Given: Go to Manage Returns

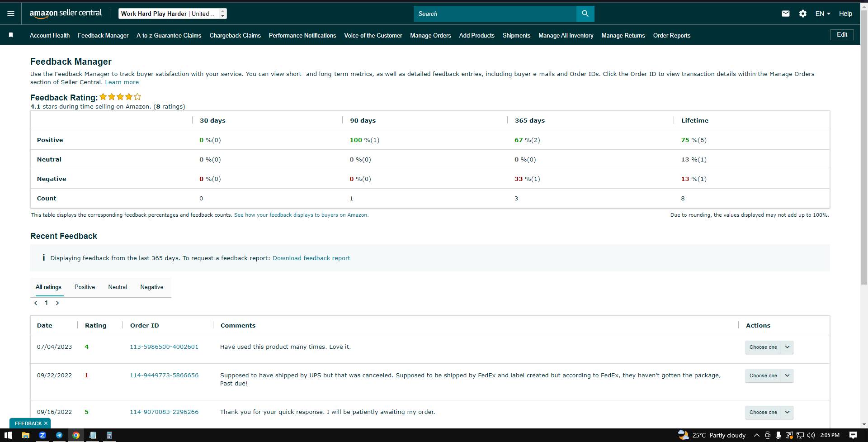Looking at the screenshot, I should click(x=623, y=35).
